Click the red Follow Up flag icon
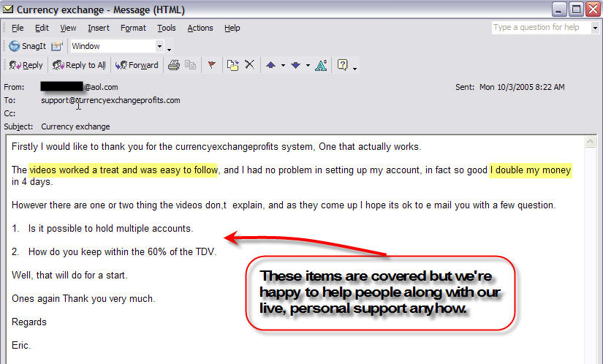The height and width of the screenshot is (364, 603). tap(211, 65)
